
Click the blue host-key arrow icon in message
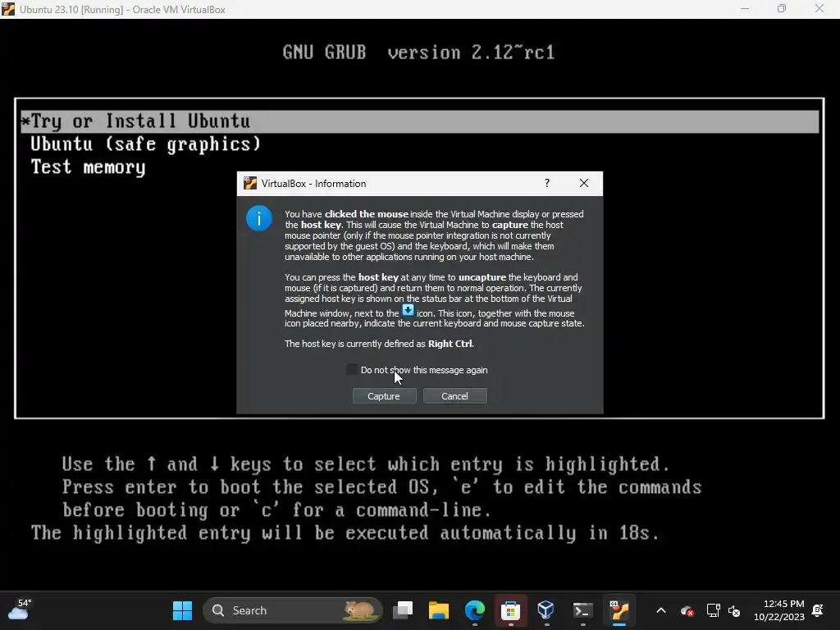(409, 310)
